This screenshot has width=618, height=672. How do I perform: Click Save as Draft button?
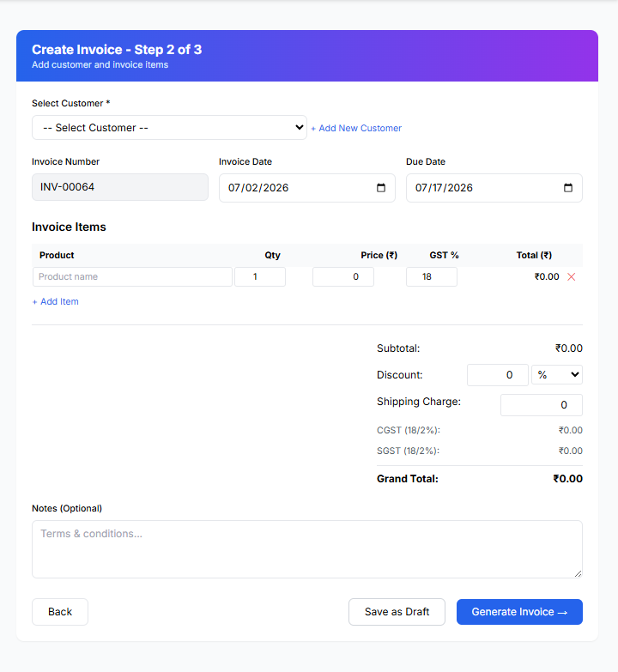point(397,612)
